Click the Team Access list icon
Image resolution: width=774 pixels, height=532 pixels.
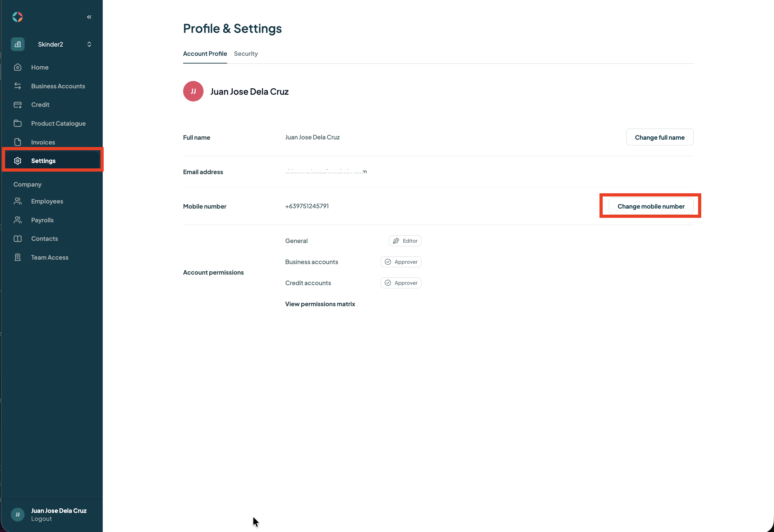coord(18,257)
